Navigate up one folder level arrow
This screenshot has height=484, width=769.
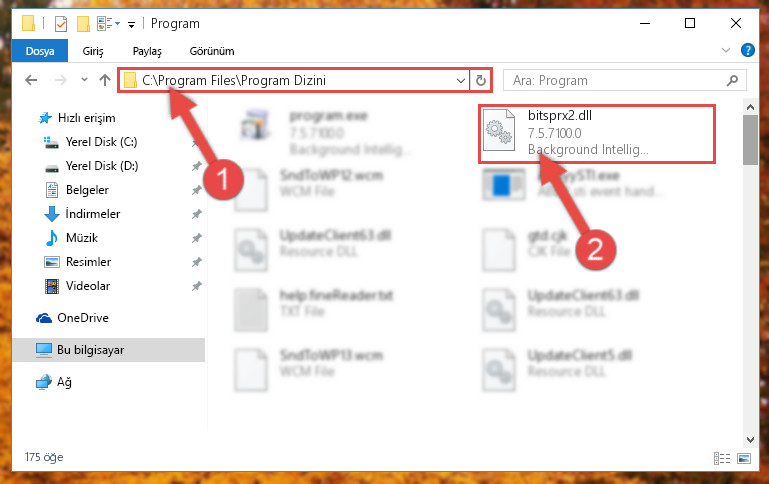(104, 80)
